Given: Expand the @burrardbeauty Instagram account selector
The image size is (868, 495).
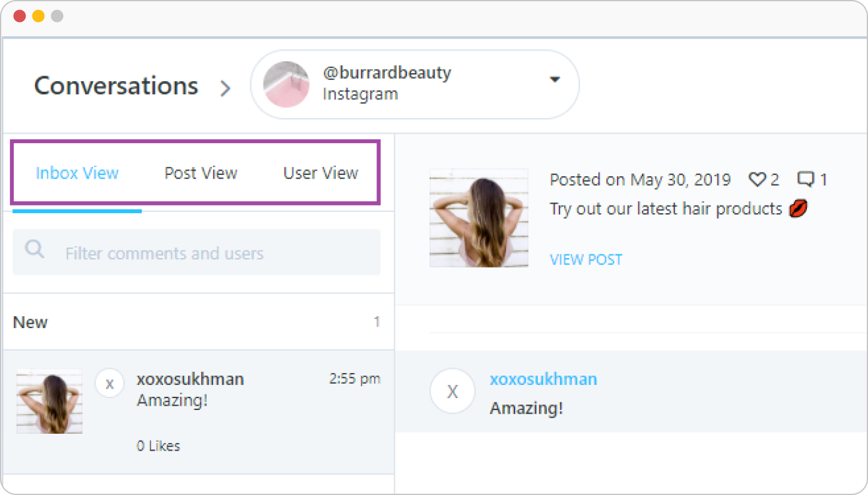Looking at the screenshot, I should click(x=415, y=84).
